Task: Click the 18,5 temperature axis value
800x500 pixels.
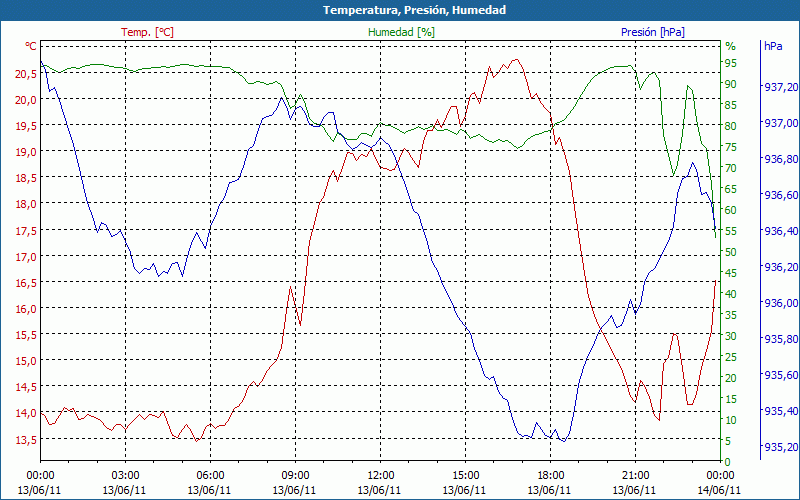Action: 26,178
